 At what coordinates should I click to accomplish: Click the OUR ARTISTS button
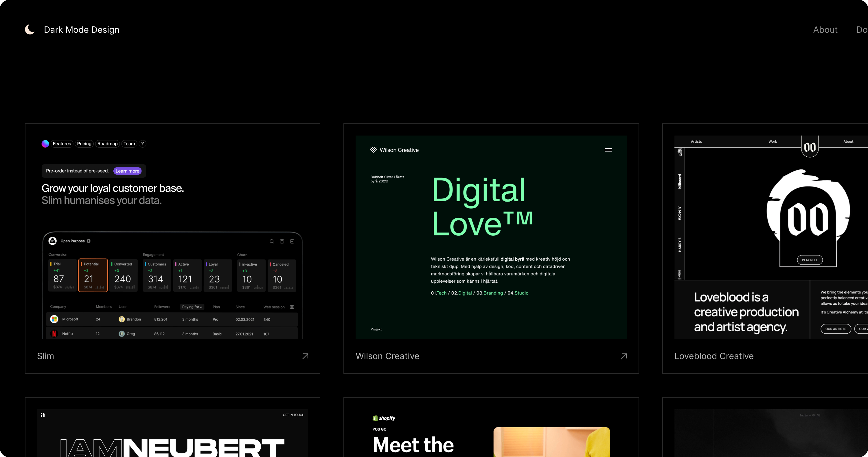click(x=836, y=329)
